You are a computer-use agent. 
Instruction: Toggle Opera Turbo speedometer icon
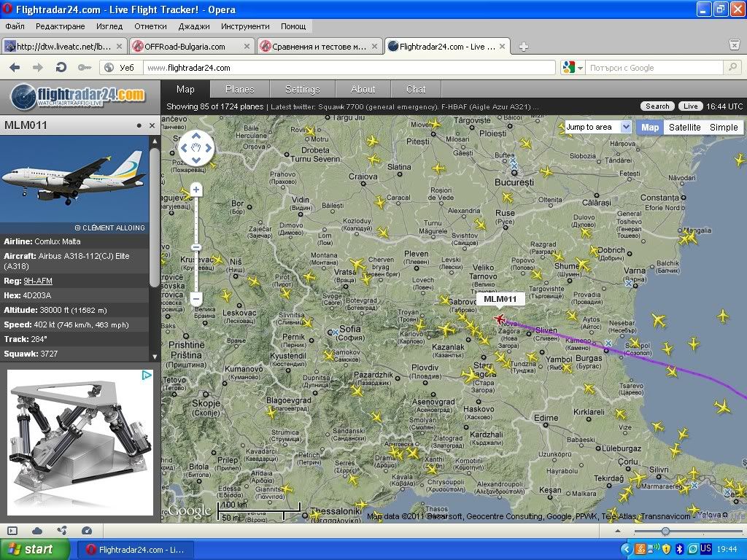click(x=86, y=531)
